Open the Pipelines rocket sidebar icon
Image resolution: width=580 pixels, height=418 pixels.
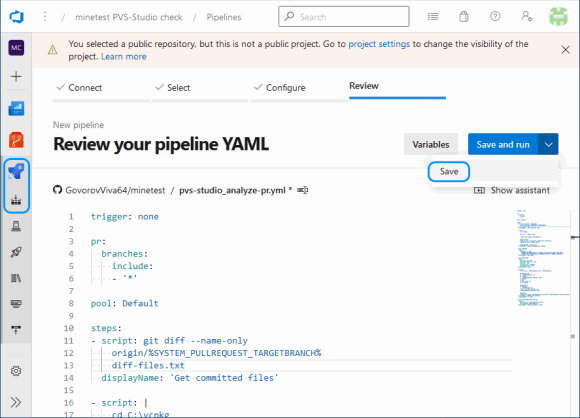16,172
